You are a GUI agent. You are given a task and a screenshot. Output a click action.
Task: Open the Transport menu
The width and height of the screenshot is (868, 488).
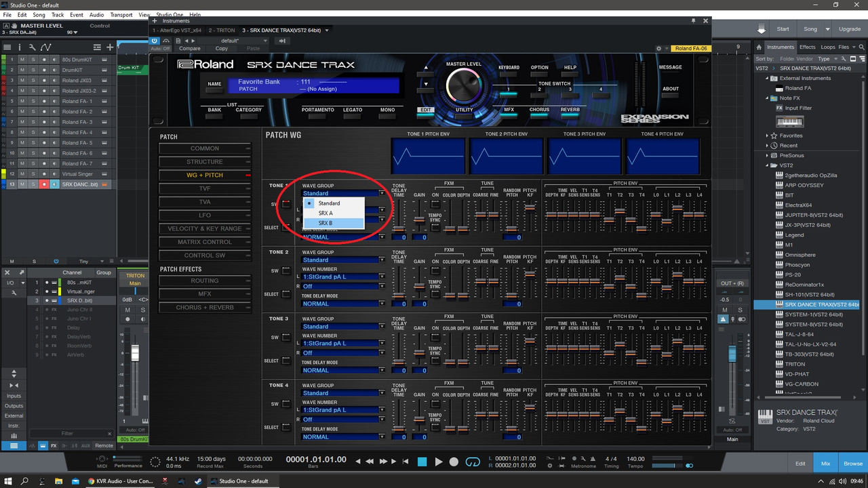click(x=121, y=14)
